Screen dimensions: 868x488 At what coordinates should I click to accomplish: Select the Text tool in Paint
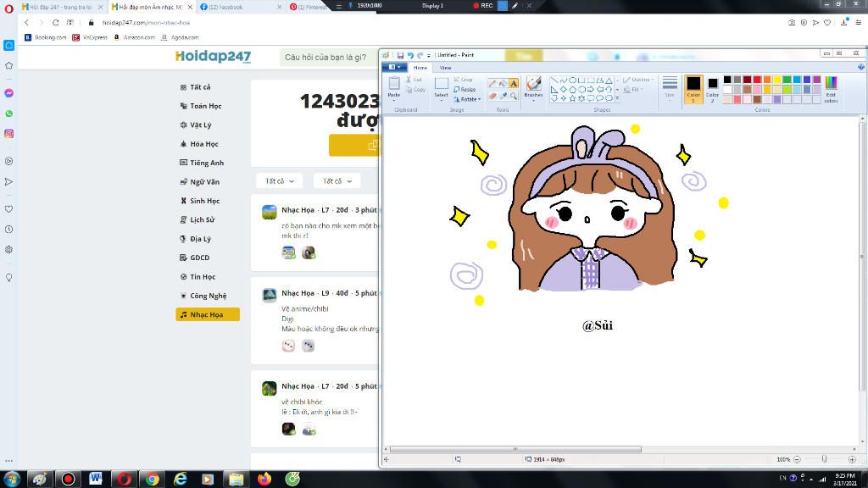514,83
